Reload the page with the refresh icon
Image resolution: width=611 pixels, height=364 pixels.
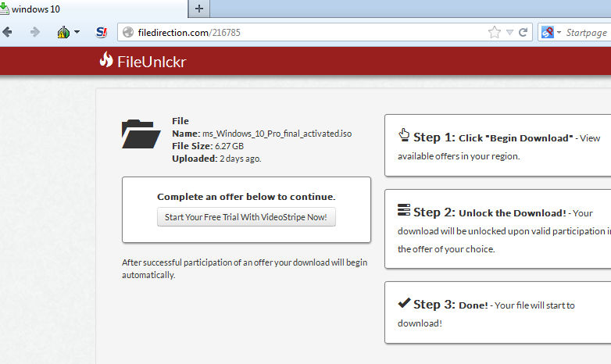pos(523,32)
